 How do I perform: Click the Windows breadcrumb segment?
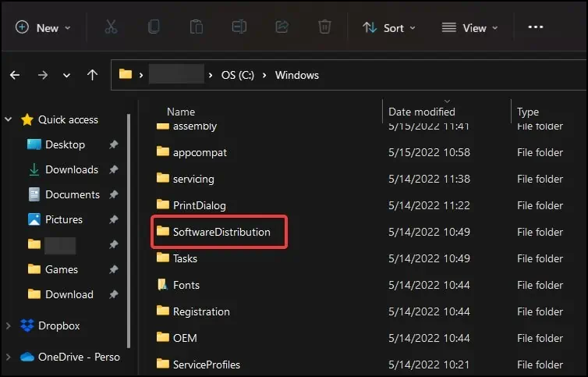point(296,75)
